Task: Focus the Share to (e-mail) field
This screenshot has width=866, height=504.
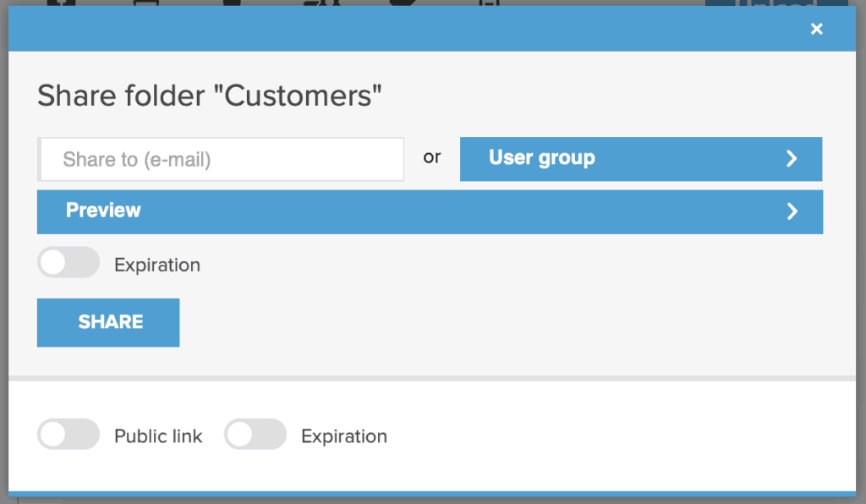Action: tap(222, 159)
